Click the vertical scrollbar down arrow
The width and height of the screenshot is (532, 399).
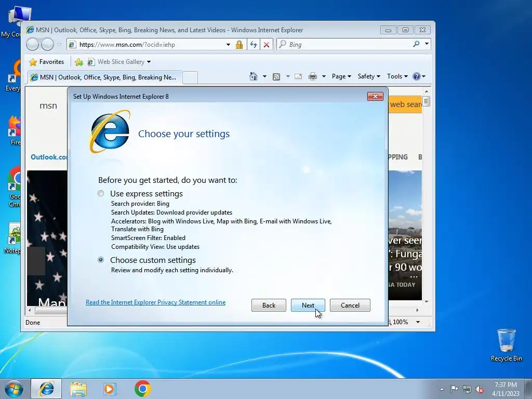point(427,302)
